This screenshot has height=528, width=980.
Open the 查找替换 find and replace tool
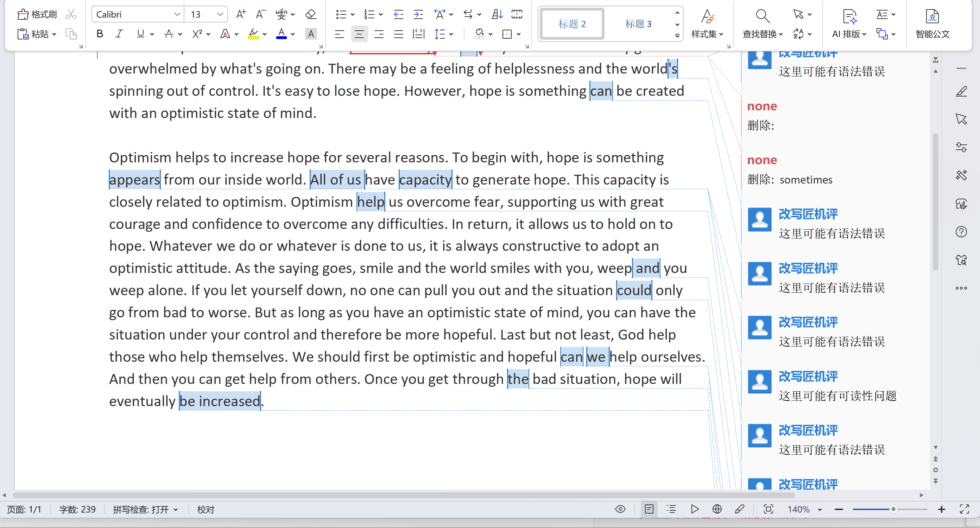coord(762,24)
